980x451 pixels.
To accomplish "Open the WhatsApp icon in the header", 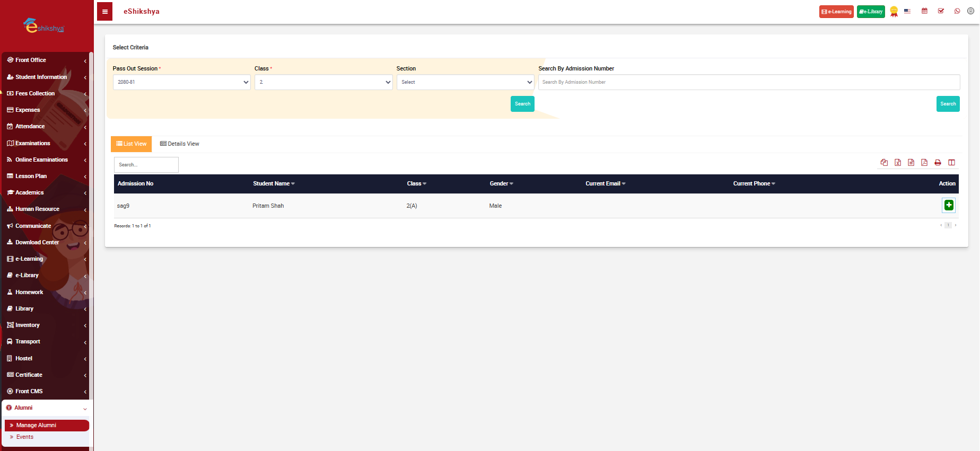I will [957, 11].
